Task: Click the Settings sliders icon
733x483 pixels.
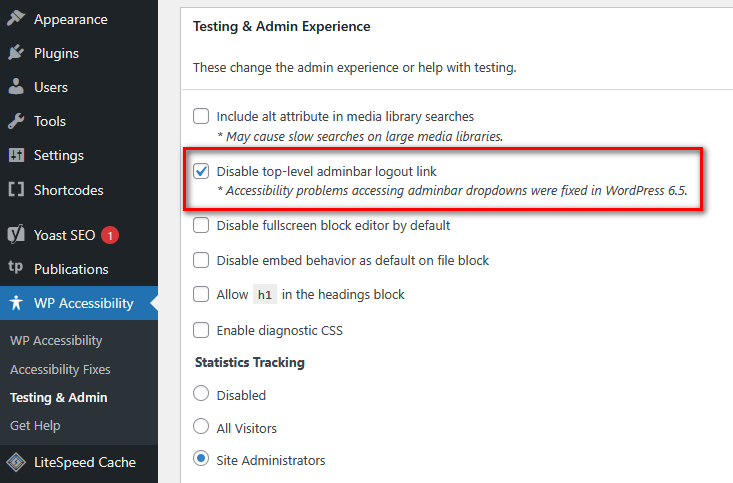Action: pos(16,155)
